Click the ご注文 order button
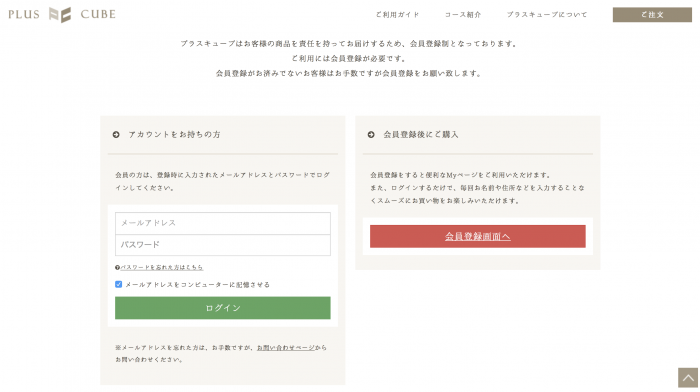 tap(652, 15)
